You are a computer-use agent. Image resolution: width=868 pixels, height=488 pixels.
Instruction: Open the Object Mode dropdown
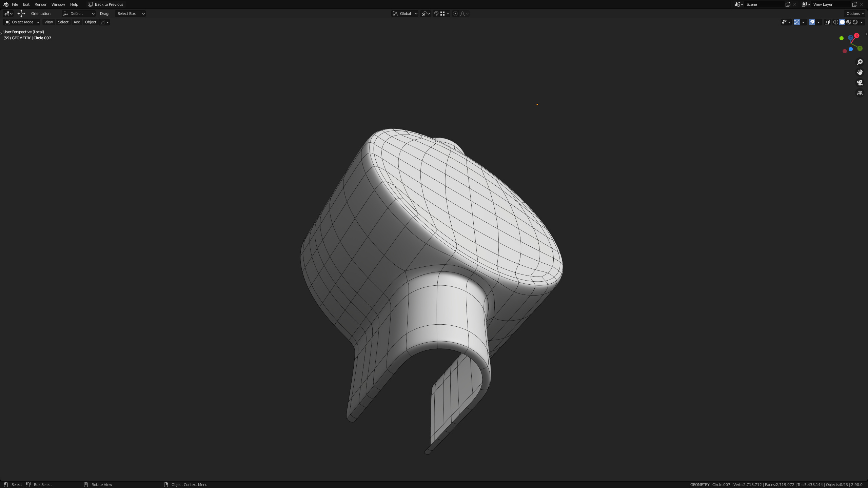[x=22, y=22]
